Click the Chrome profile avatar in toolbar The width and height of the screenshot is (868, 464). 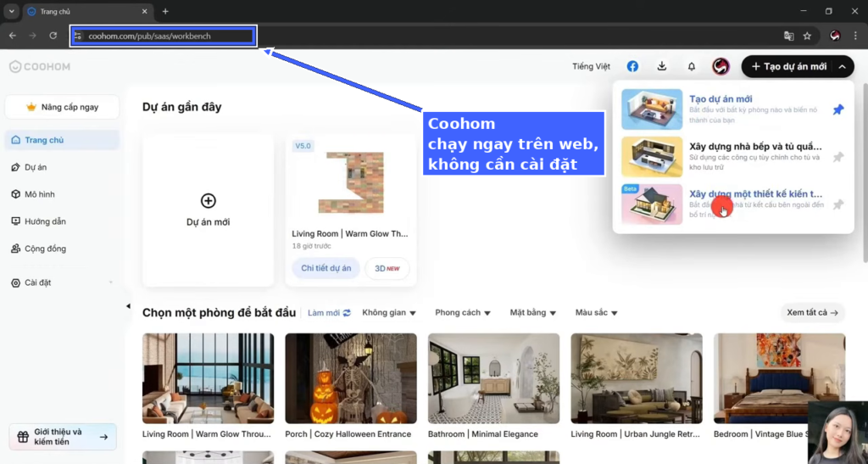tap(835, 36)
